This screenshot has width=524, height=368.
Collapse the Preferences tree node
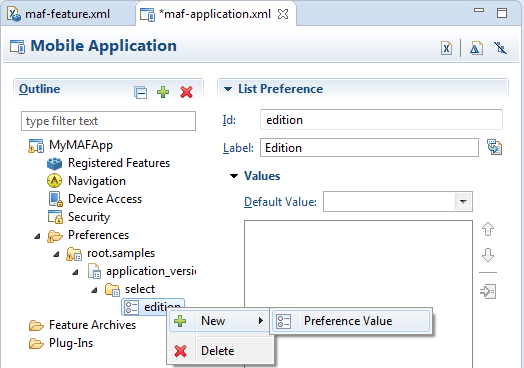(37, 236)
